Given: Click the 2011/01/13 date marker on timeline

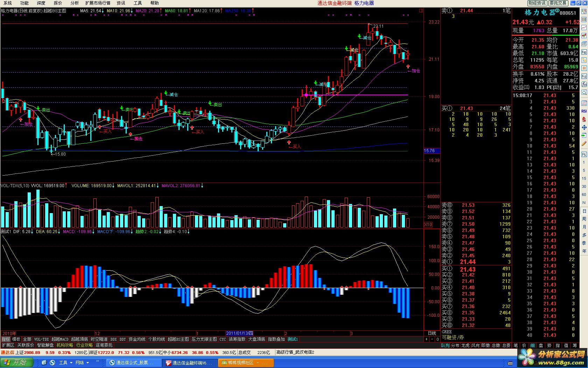Looking at the screenshot, I should [x=239, y=333].
